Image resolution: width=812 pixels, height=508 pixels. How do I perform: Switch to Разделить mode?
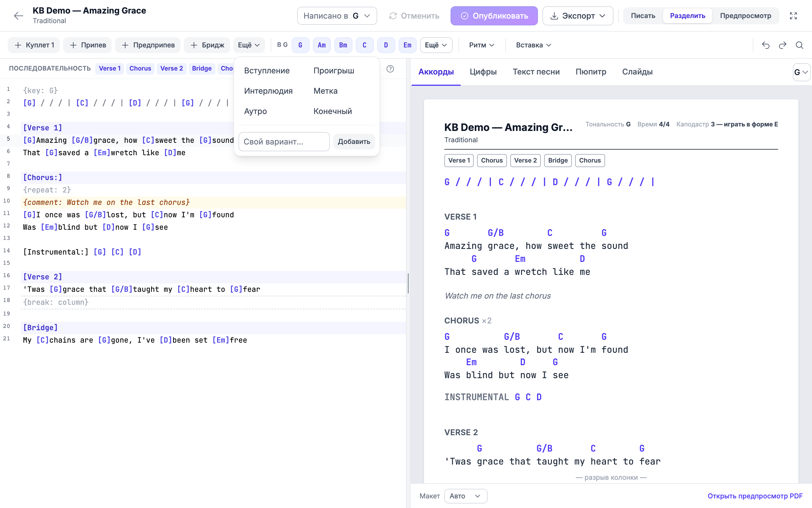click(687, 16)
